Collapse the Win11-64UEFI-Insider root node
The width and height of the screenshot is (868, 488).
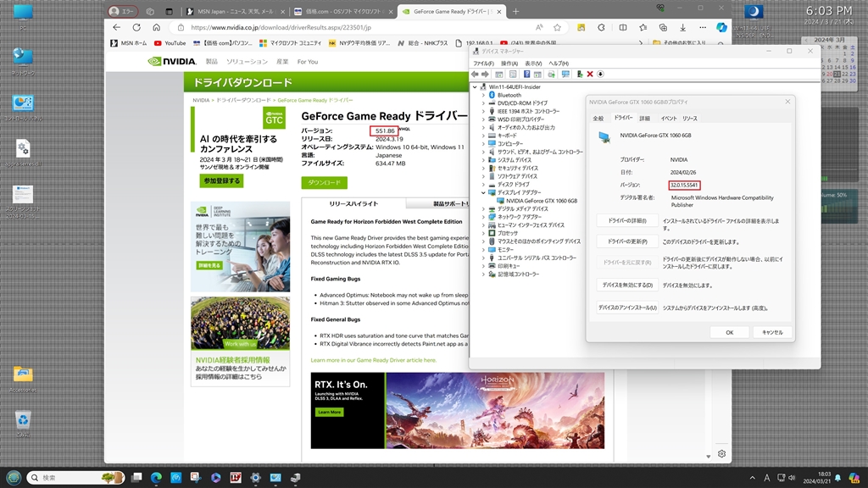pyautogui.click(x=475, y=87)
